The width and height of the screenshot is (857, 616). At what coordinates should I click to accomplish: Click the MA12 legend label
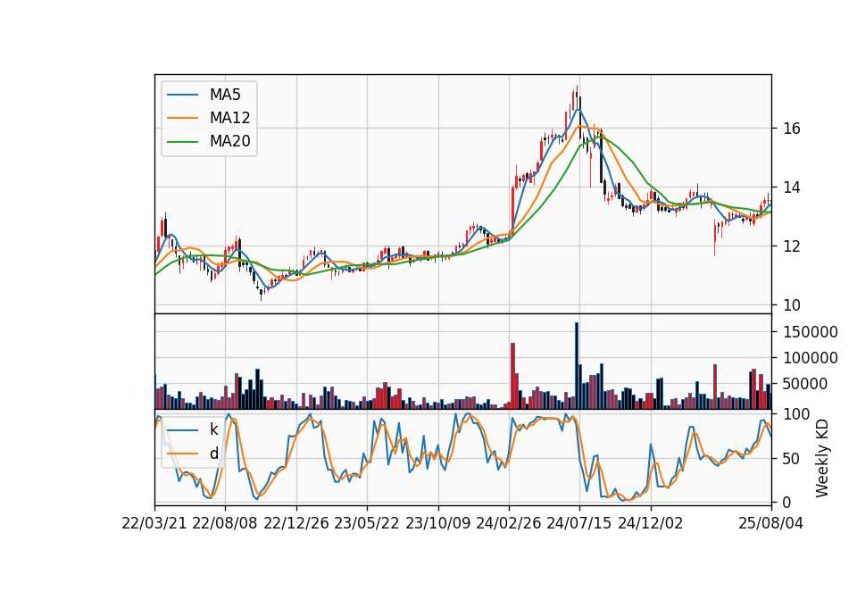(x=229, y=118)
